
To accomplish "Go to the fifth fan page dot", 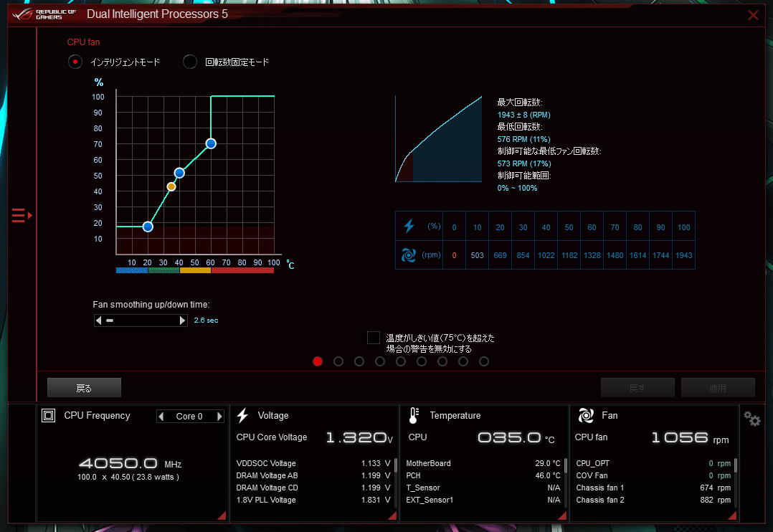I will tap(401, 361).
